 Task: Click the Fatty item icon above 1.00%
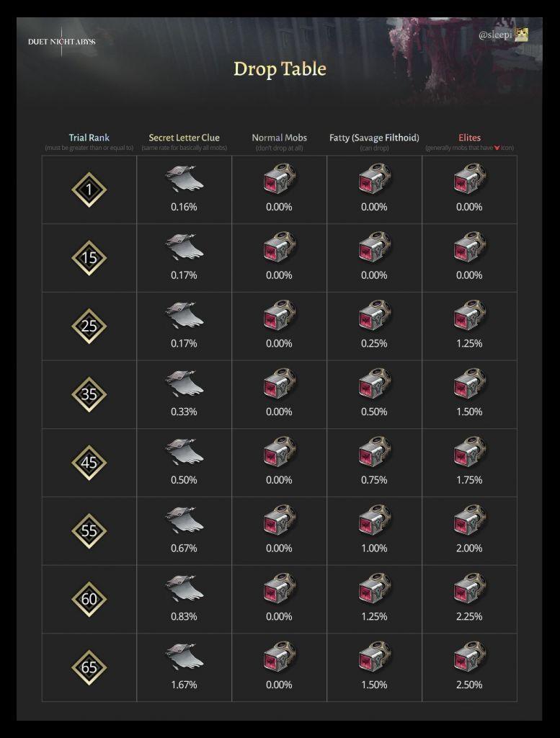(x=375, y=521)
